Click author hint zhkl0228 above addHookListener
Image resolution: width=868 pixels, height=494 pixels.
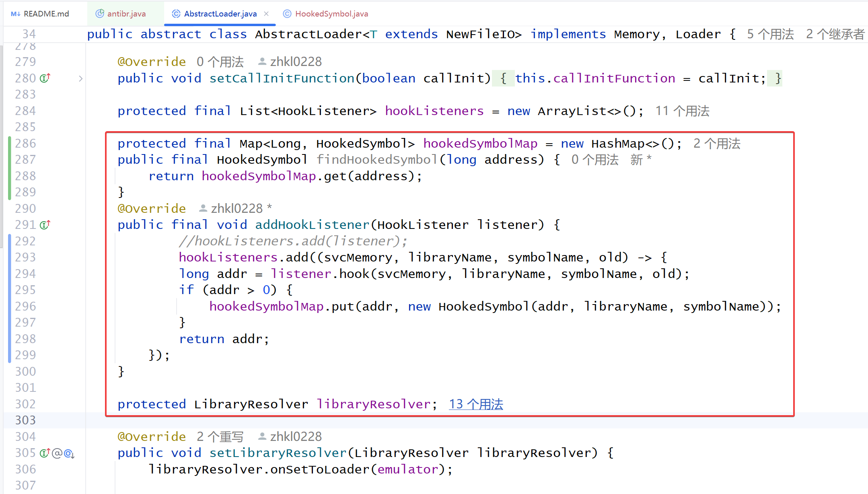coord(236,208)
